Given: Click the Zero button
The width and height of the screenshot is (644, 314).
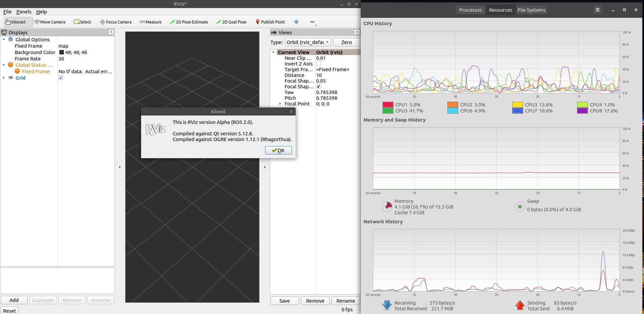Looking at the screenshot, I should point(346,42).
